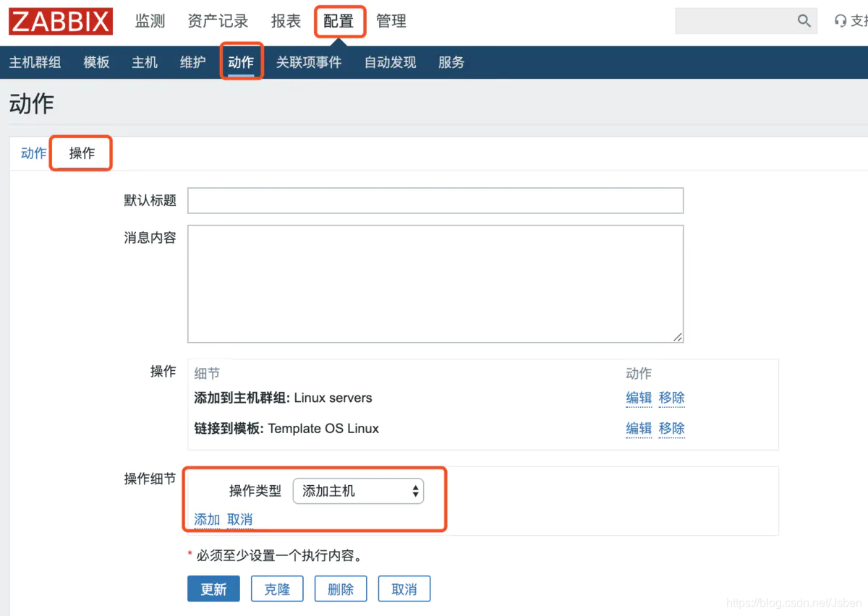868x616 pixels.
Task: Click the 添加 link under operation details
Action: pos(207,519)
